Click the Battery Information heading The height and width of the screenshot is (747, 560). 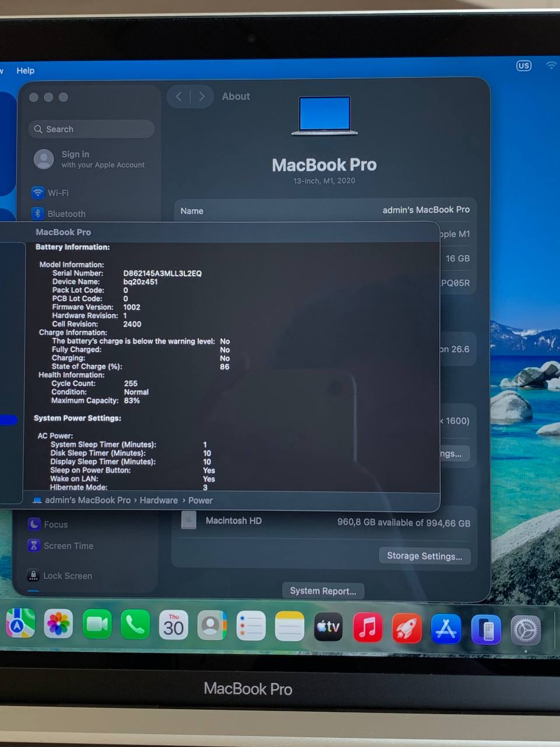tap(72, 247)
